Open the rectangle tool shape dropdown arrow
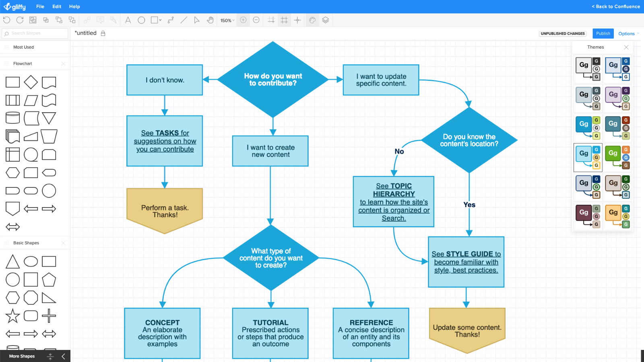This screenshot has height=362, width=644. point(160,20)
